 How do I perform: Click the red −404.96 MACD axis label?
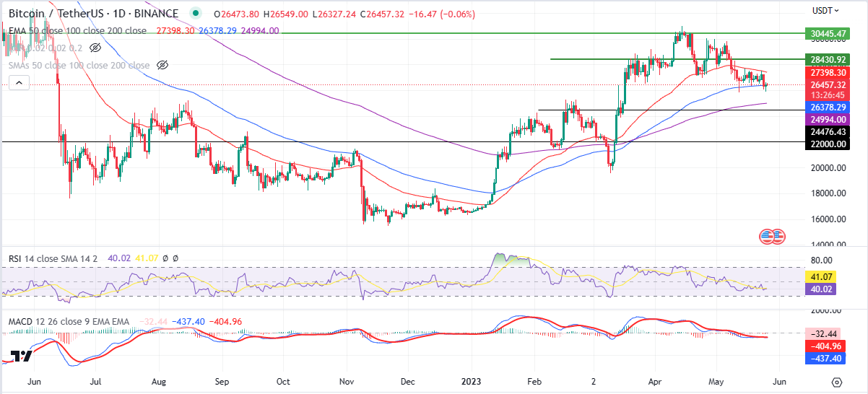[826, 346]
